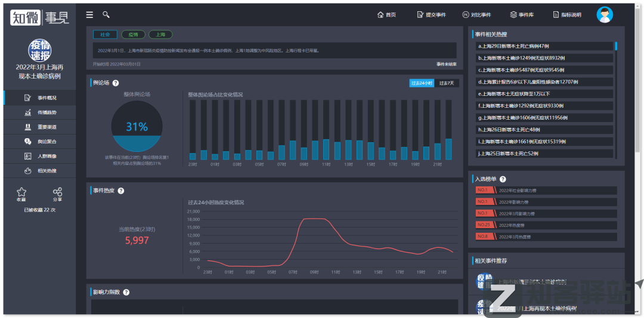The image size is (644, 318).
Task: Open the hamburger menu icon
Action: [x=89, y=15]
